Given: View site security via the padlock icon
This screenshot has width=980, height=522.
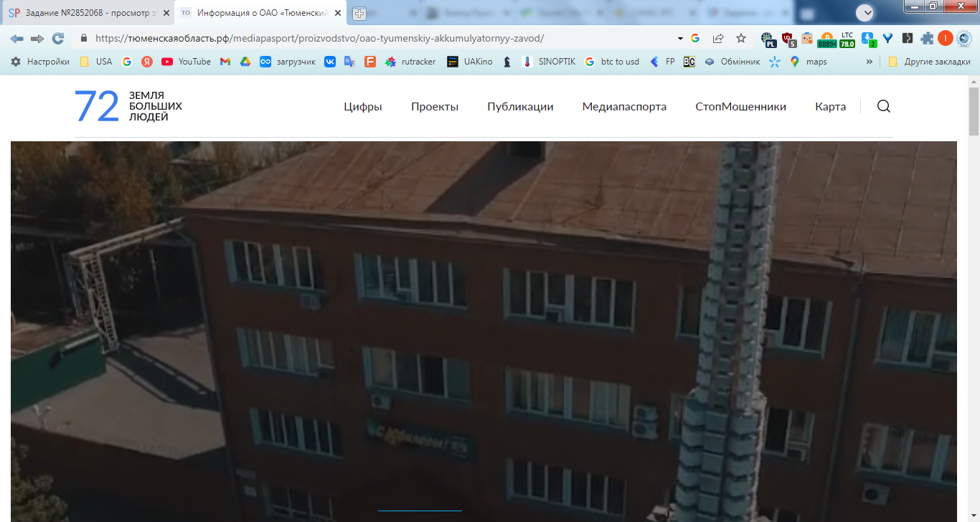Looking at the screenshot, I should (84, 38).
